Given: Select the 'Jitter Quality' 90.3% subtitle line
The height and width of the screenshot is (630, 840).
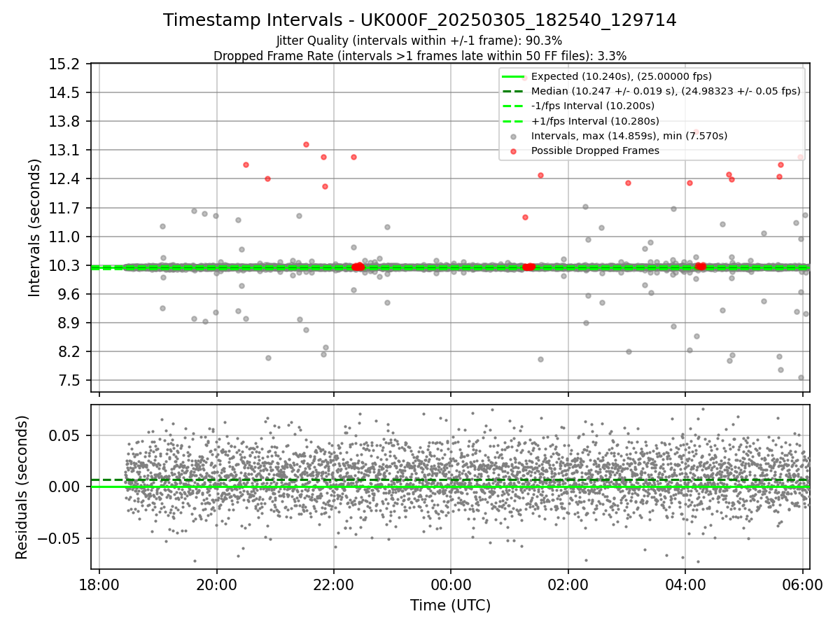Looking at the screenshot, I should coord(419,41).
